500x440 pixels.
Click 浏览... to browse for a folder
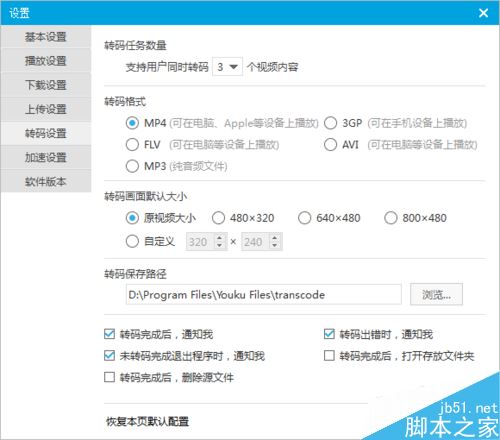coord(436,294)
